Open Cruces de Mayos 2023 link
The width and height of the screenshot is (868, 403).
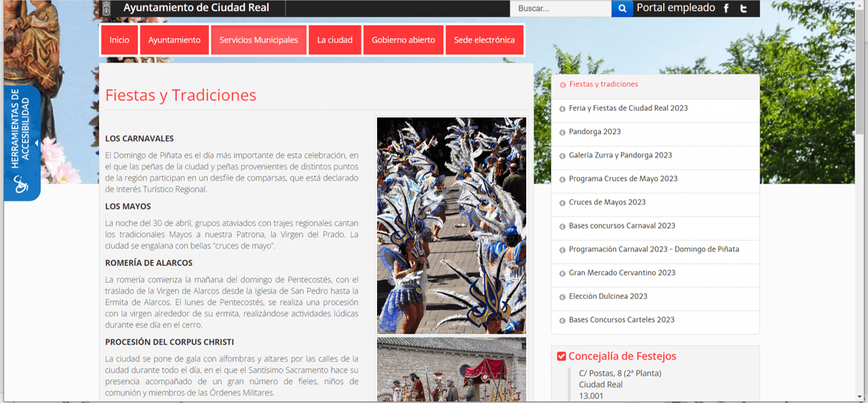coord(607,202)
